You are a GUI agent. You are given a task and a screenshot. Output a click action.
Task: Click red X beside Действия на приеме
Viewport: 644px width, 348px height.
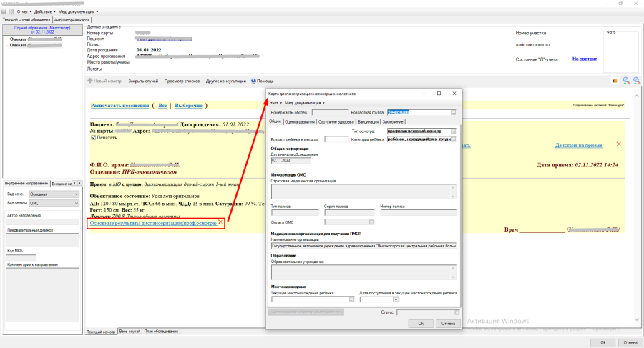click(618, 144)
